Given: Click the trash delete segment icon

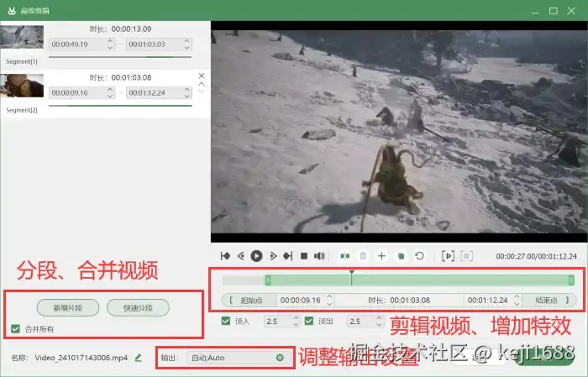Looking at the screenshot, I should [x=363, y=256].
